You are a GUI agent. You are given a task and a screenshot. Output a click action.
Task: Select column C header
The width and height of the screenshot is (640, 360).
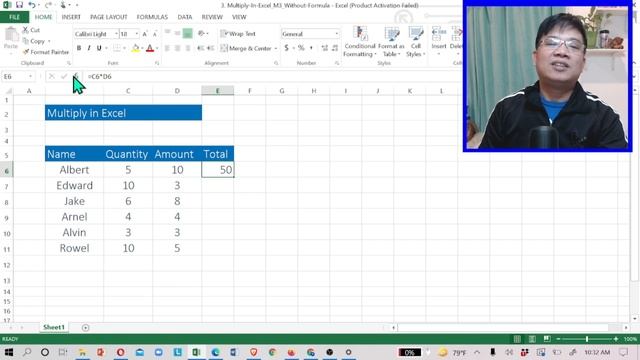pyautogui.click(x=128, y=91)
